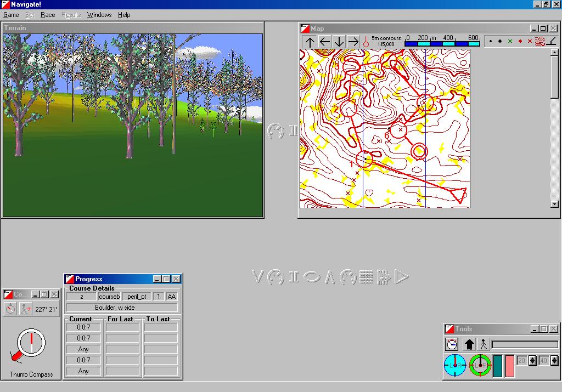The width and height of the screenshot is (562, 392).
Task: Select the stick figure icon in Tools
Action: pos(483,344)
